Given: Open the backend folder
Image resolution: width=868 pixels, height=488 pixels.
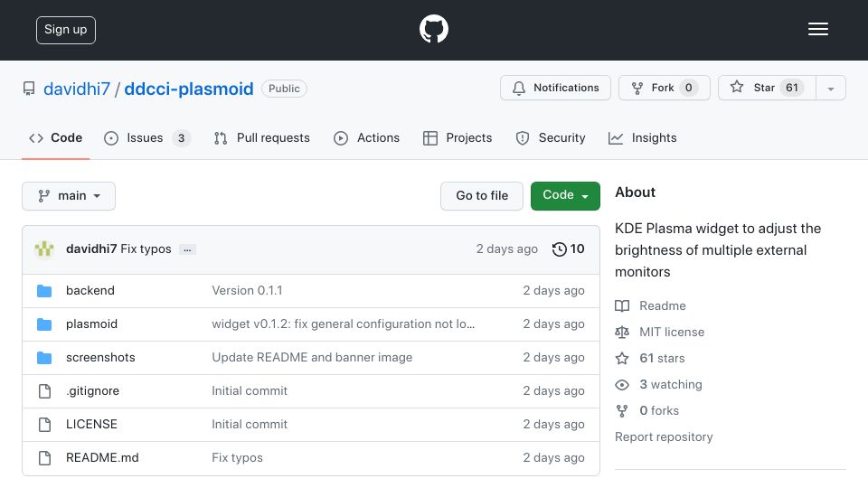Looking at the screenshot, I should pyautogui.click(x=90, y=290).
